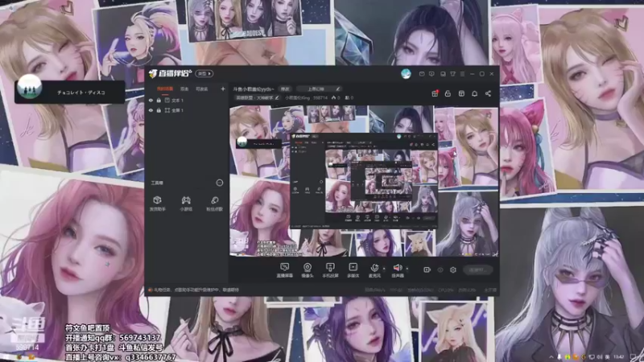
Task: Hide the 全屏 1 layer eye
Action: point(151,110)
